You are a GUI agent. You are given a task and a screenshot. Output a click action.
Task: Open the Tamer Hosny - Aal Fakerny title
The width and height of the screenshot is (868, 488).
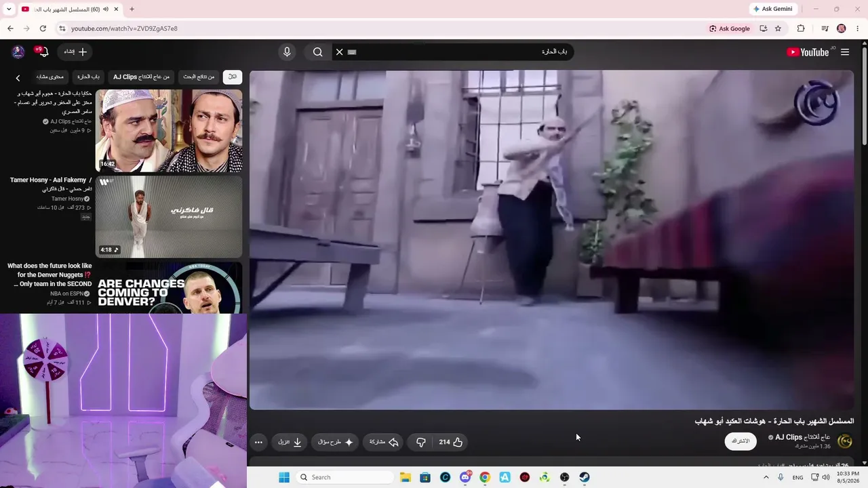click(x=51, y=184)
